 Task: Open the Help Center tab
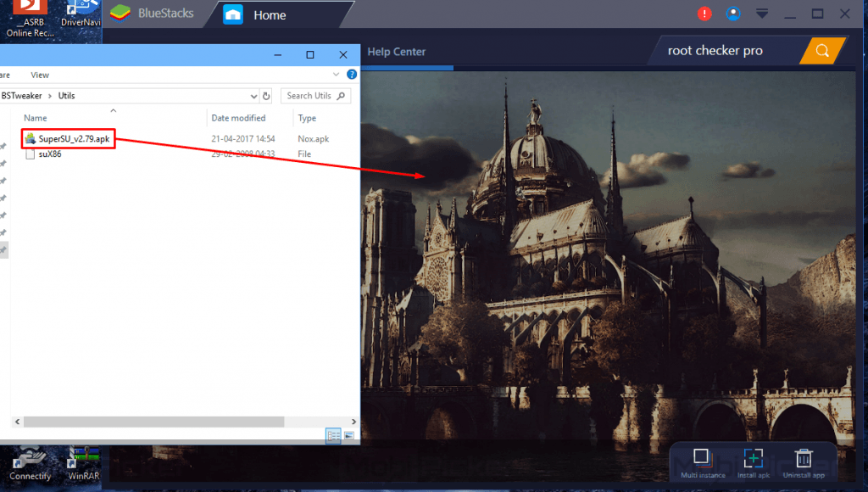pyautogui.click(x=397, y=52)
